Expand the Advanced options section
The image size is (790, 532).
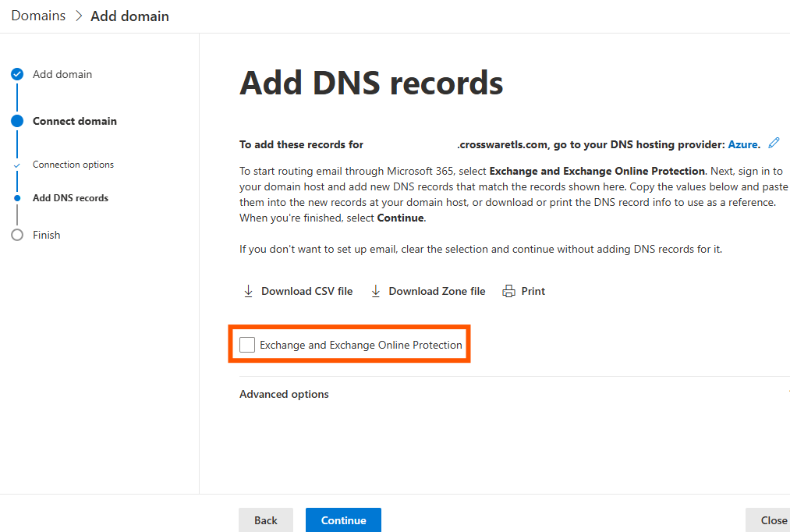(x=284, y=395)
